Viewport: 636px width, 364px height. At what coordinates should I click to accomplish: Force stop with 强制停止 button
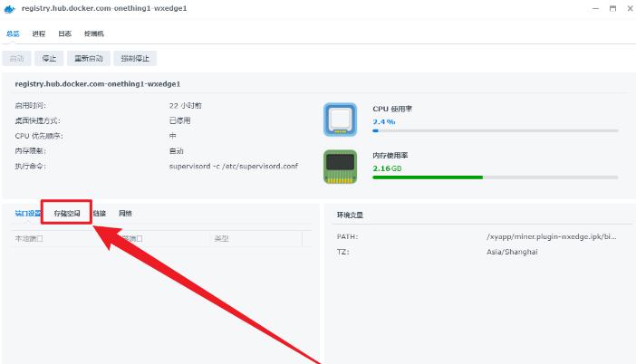(x=135, y=58)
